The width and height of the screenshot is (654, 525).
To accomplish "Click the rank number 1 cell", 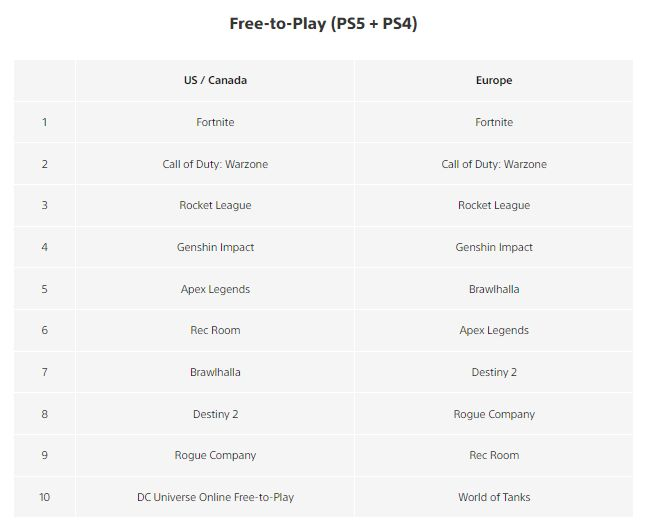I will point(44,122).
